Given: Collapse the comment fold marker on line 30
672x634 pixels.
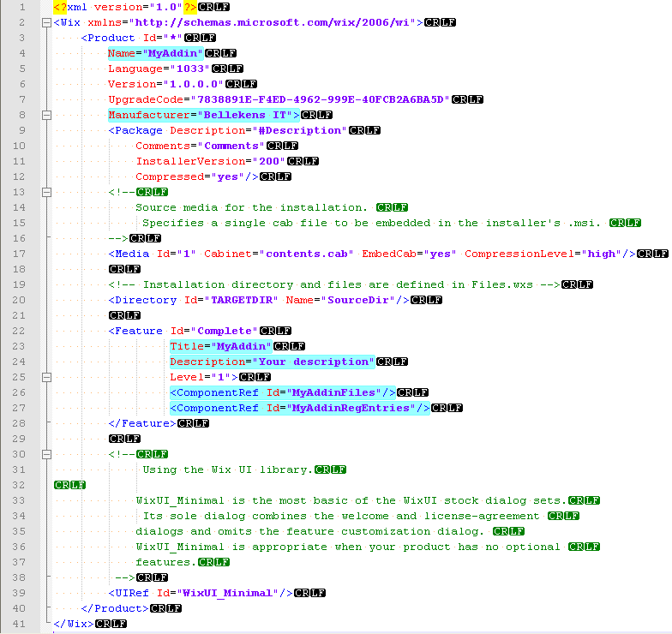Looking at the screenshot, I should (46, 454).
